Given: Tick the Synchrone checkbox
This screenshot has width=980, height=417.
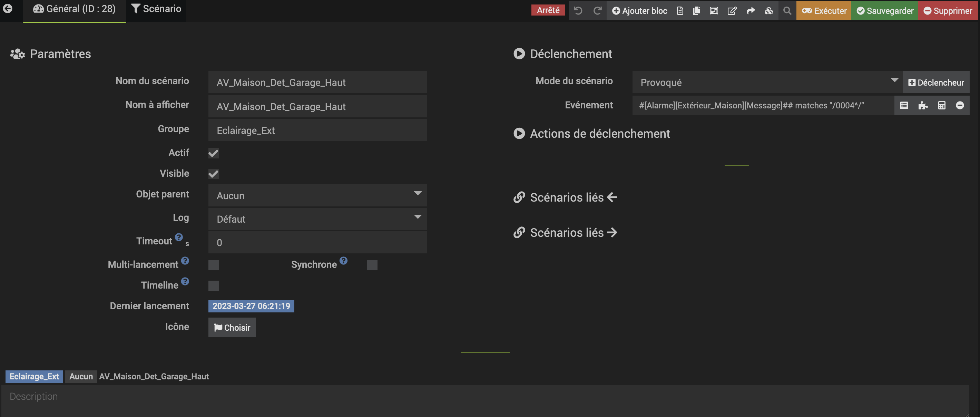Looking at the screenshot, I should (x=372, y=265).
